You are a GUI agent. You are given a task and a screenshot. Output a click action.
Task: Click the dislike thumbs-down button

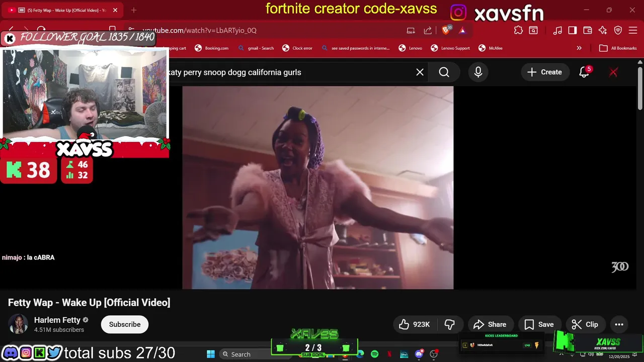450,324
